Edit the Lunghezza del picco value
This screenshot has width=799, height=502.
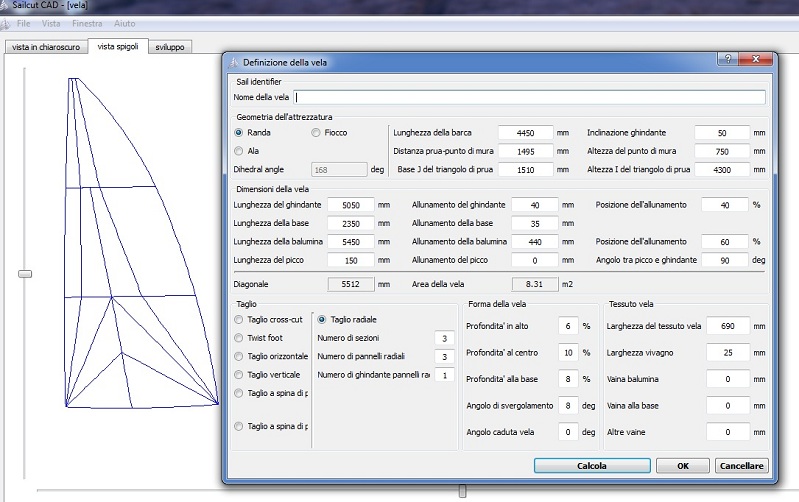point(351,260)
